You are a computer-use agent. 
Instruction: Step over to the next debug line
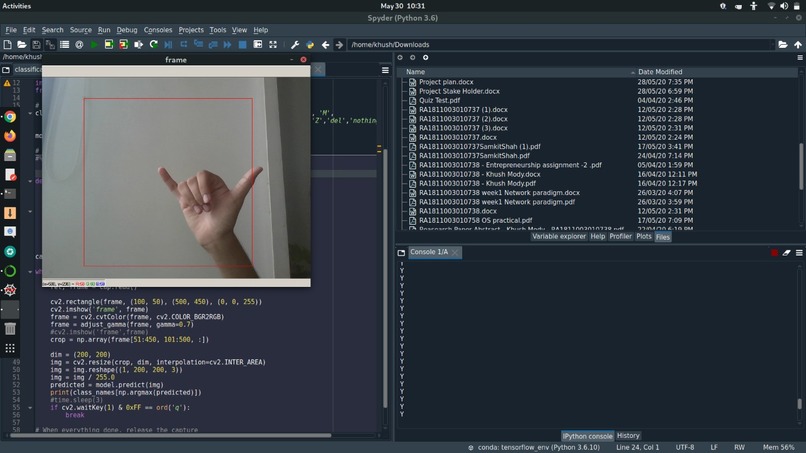(x=184, y=45)
